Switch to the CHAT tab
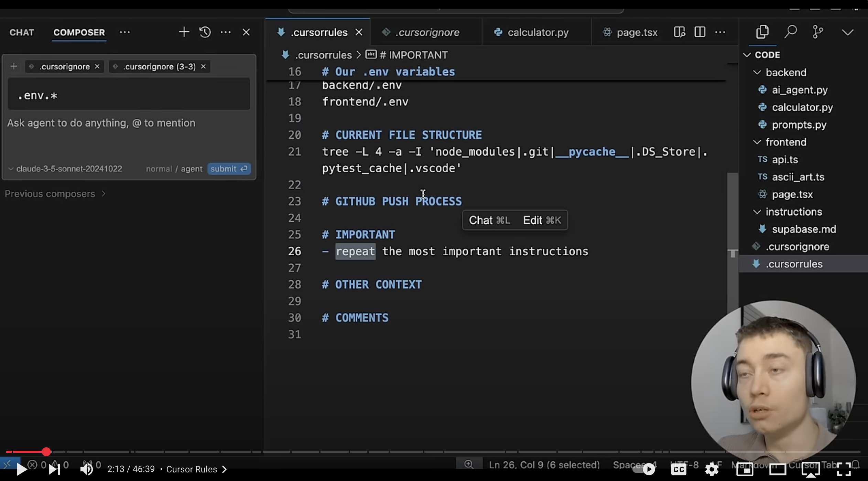This screenshot has height=481, width=868. pos(22,32)
